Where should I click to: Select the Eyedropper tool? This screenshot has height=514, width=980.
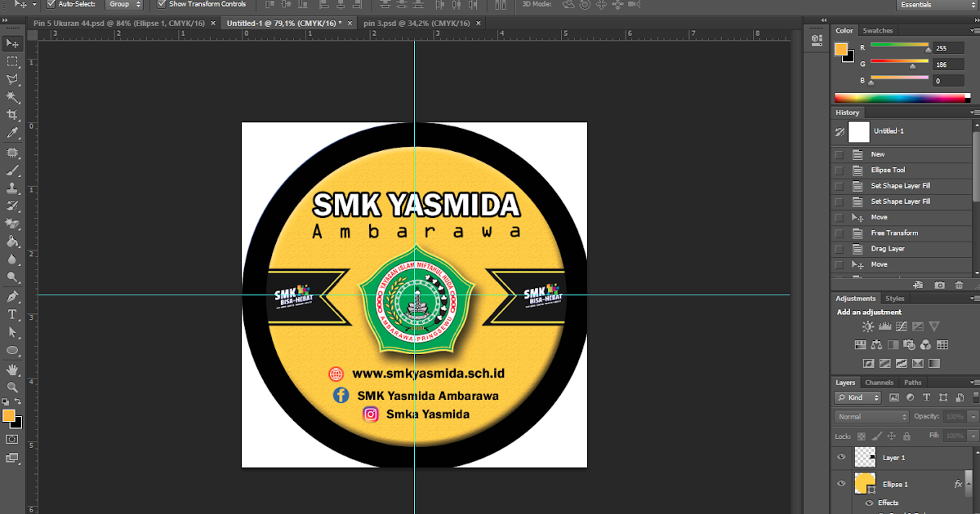[12, 133]
